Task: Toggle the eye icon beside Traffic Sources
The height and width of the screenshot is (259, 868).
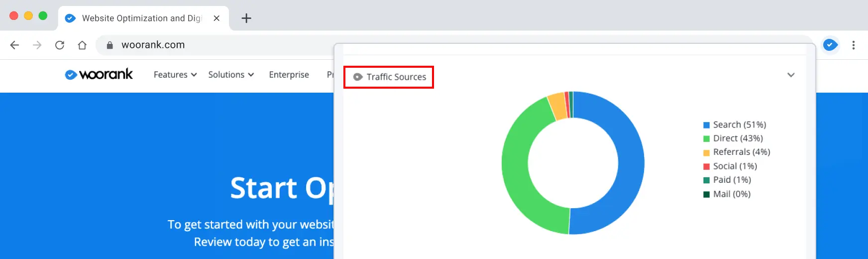Action: [x=357, y=77]
